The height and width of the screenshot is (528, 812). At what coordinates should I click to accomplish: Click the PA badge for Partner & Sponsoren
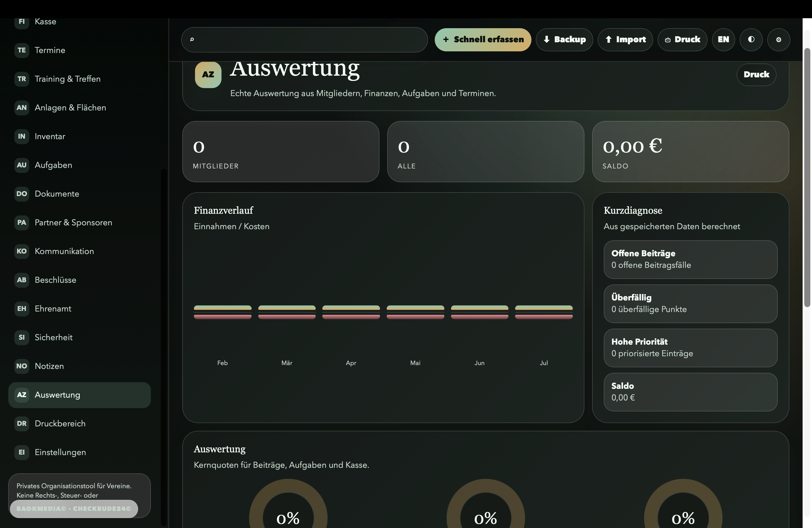pyautogui.click(x=22, y=222)
